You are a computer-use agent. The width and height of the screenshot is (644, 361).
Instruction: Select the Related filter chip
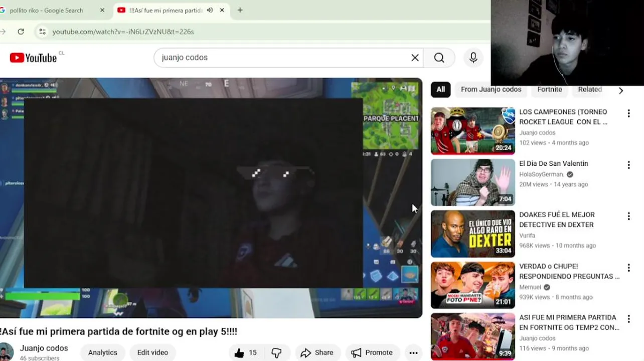pos(590,89)
